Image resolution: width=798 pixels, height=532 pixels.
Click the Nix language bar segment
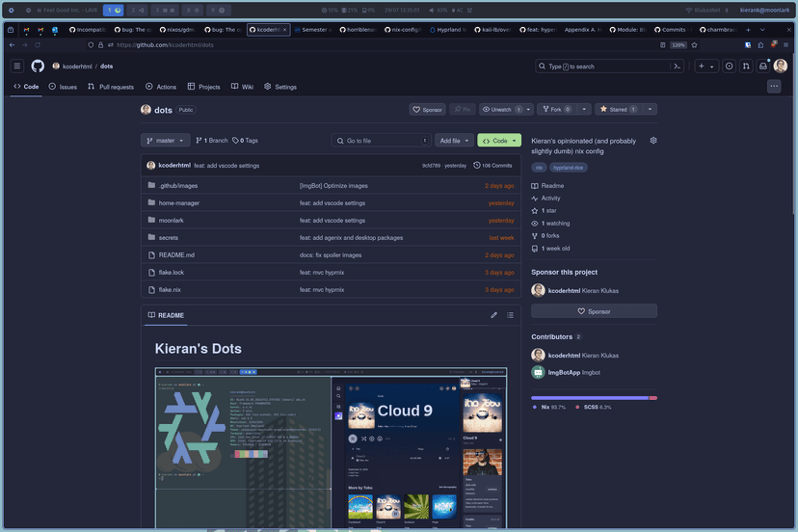589,397
